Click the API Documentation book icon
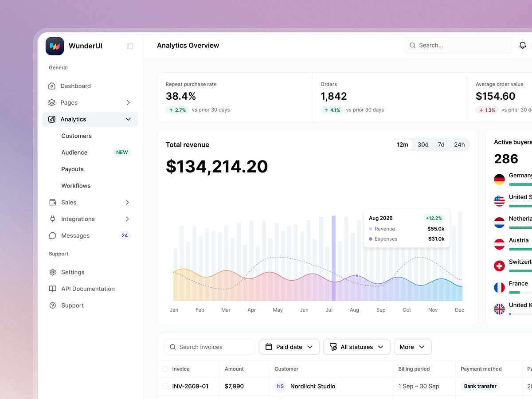This screenshot has width=532, height=399. click(x=53, y=289)
